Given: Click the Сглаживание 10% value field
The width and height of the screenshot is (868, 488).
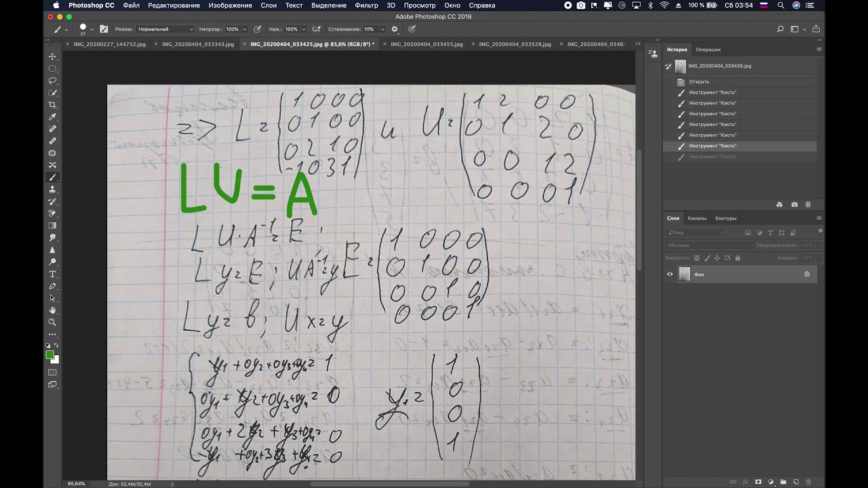Looking at the screenshot, I should click(x=370, y=29).
